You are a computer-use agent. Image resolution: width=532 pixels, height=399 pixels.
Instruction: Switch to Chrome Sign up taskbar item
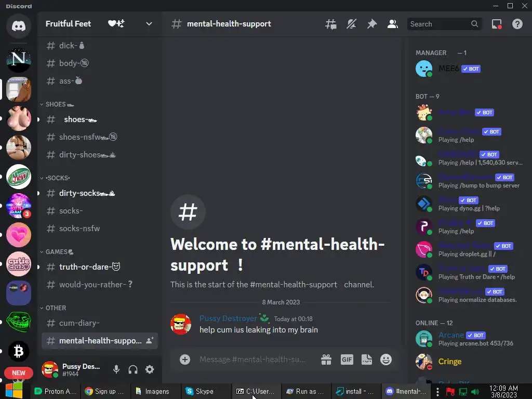(x=105, y=391)
